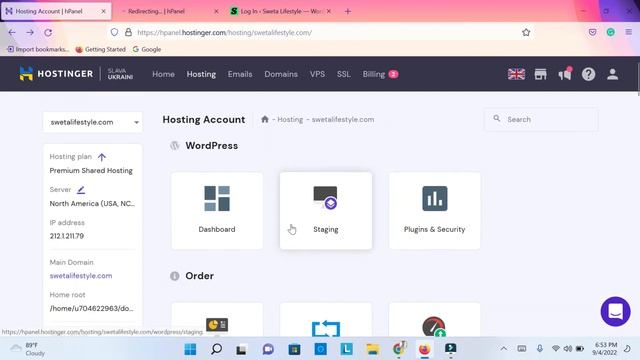Click the browser forward arrow
This screenshot has width=640, height=360.
click(30, 32)
